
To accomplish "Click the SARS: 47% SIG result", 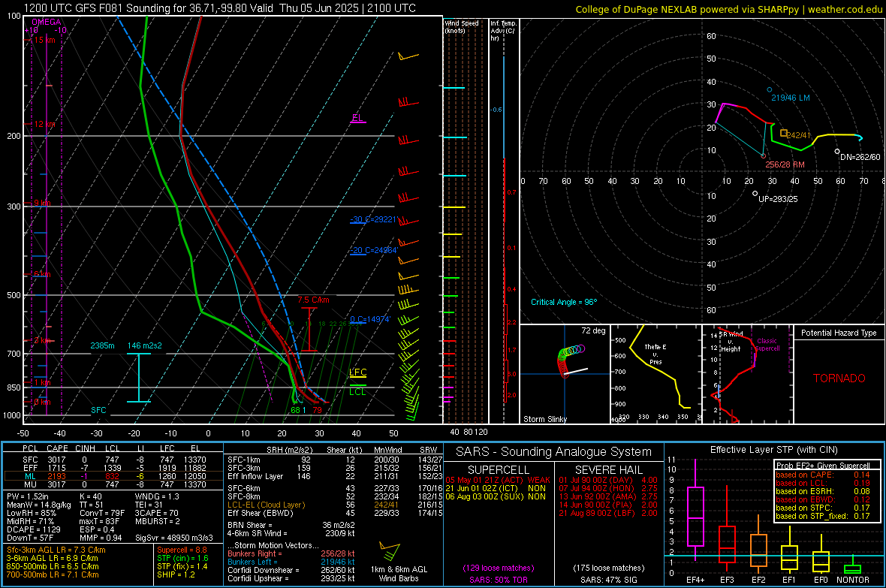I will (x=608, y=580).
